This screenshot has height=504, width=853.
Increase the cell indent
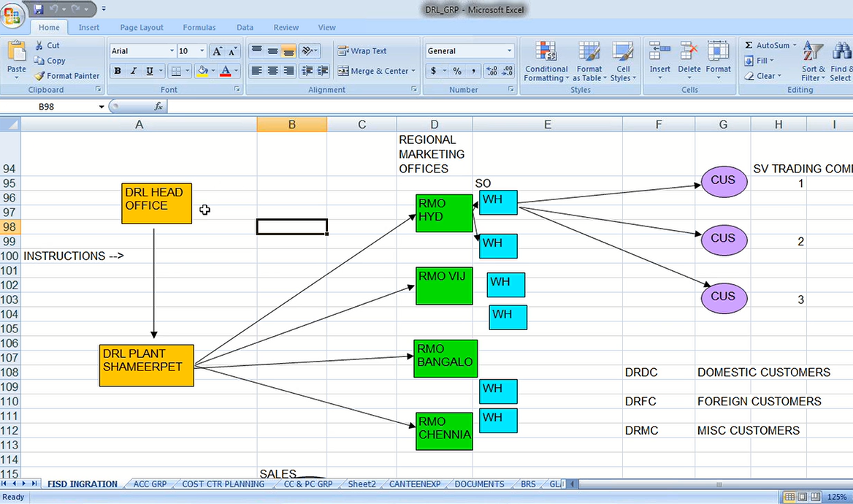coord(323,71)
